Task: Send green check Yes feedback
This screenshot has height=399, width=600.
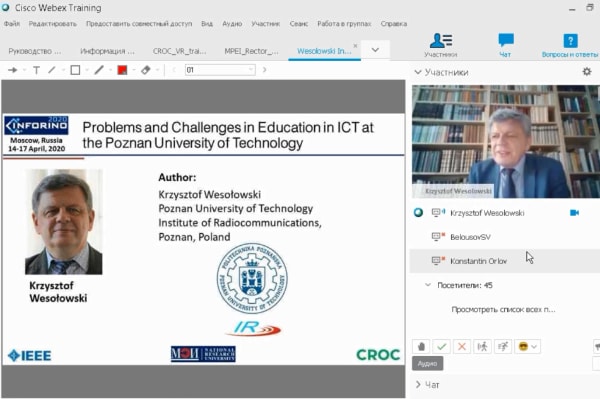Action: pos(441,347)
